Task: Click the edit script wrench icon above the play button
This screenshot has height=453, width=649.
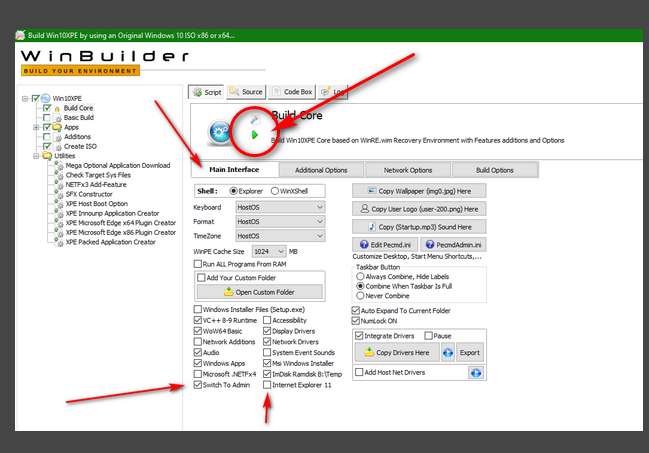Action: coord(255,120)
